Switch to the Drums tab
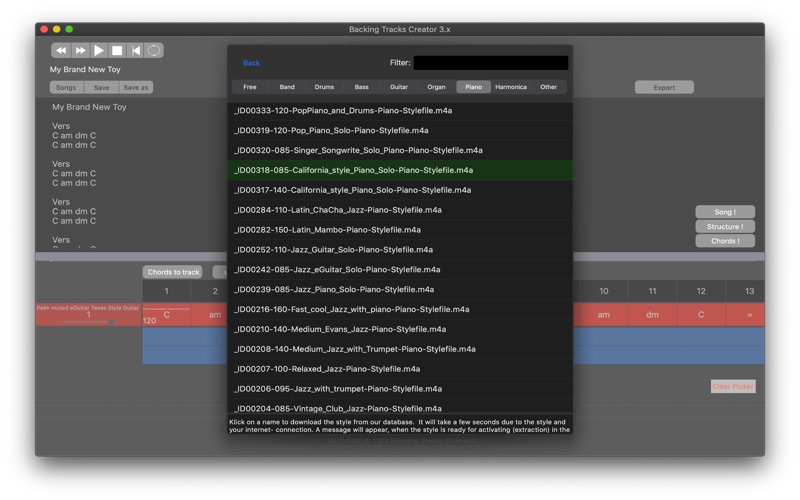Viewport: 800px width, 500px height. point(324,87)
